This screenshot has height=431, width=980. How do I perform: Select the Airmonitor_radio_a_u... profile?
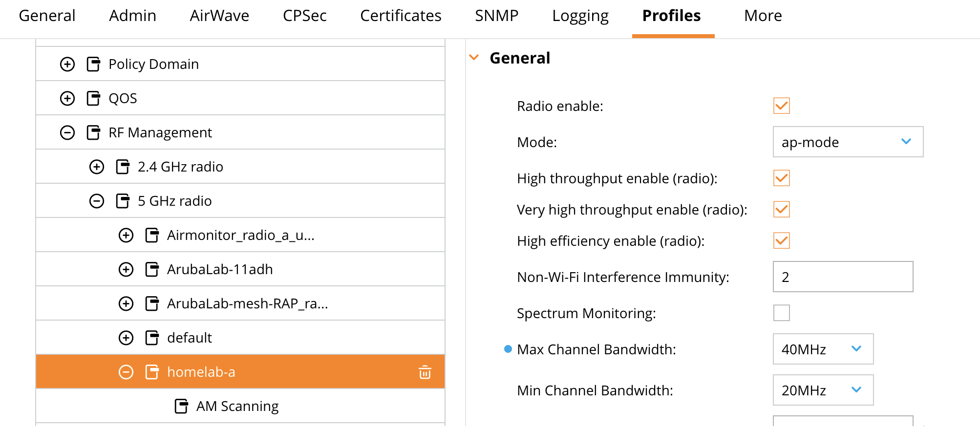[x=240, y=235]
